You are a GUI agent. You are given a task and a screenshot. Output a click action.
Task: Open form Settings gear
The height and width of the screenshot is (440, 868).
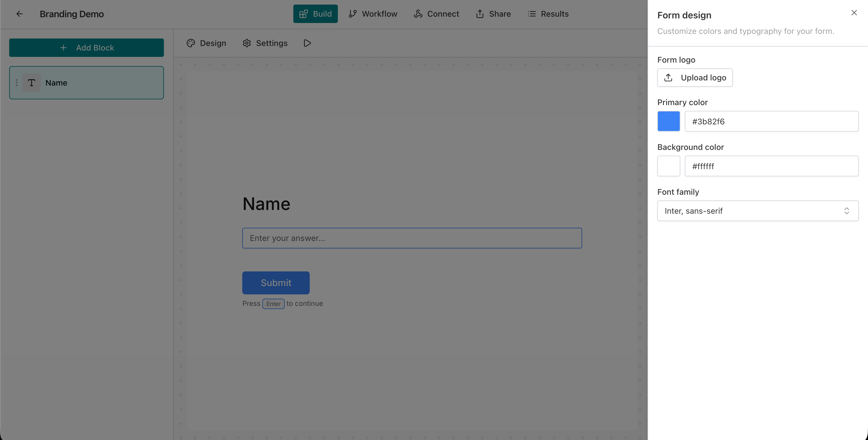(247, 43)
